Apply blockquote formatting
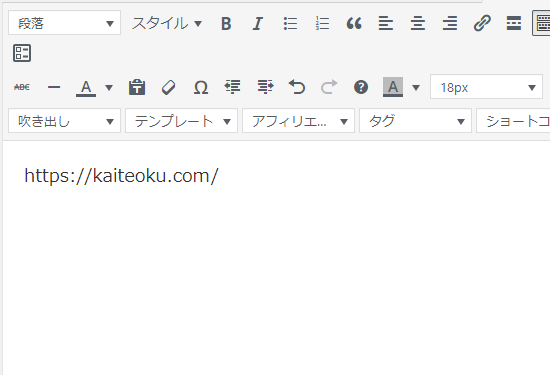550x375 pixels. point(354,24)
